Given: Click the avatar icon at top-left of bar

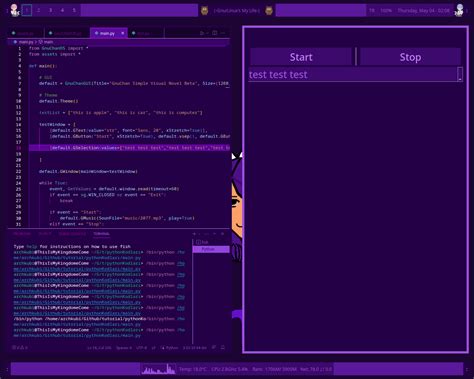Looking at the screenshot, I should click(14, 10).
